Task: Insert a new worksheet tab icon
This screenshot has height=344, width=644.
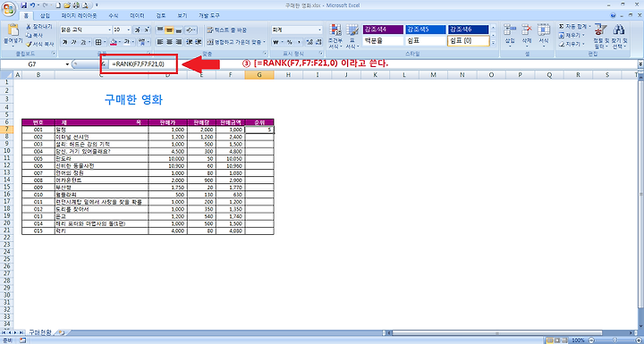Action: tap(62, 332)
